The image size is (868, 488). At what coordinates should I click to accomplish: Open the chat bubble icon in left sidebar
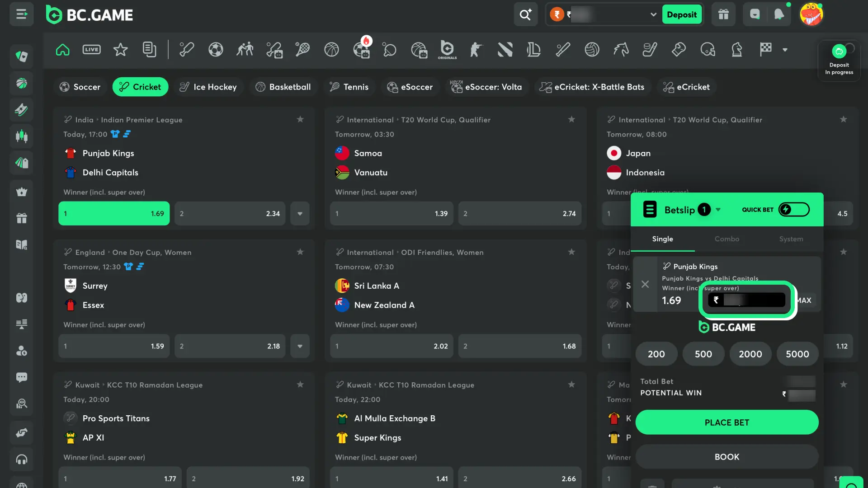(21, 377)
